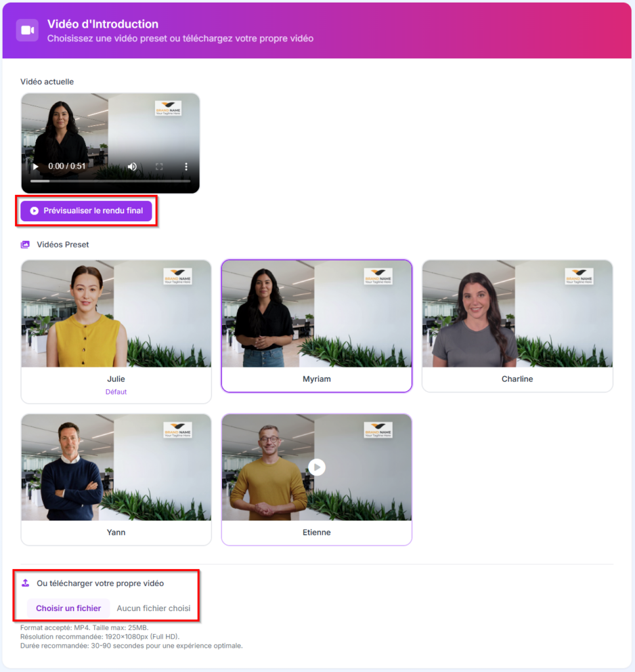The image size is (635, 672).
Task: Pick the Charline preset video
Action: [x=517, y=314]
